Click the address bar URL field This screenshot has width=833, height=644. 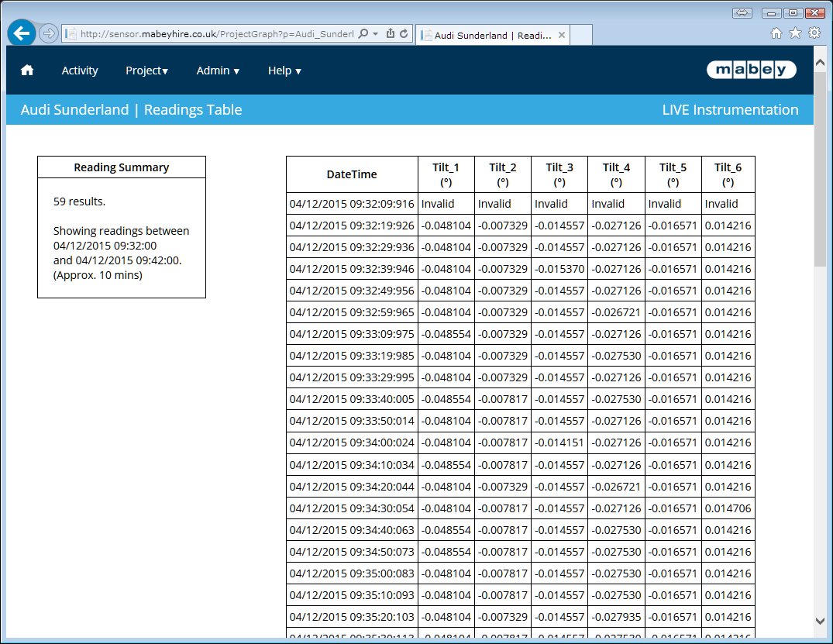(x=217, y=34)
